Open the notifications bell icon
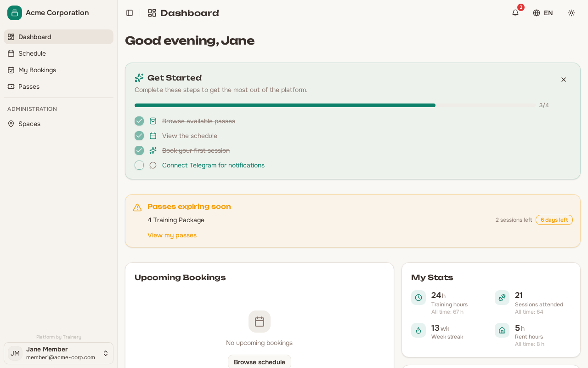 pyautogui.click(x=515, y=13)
